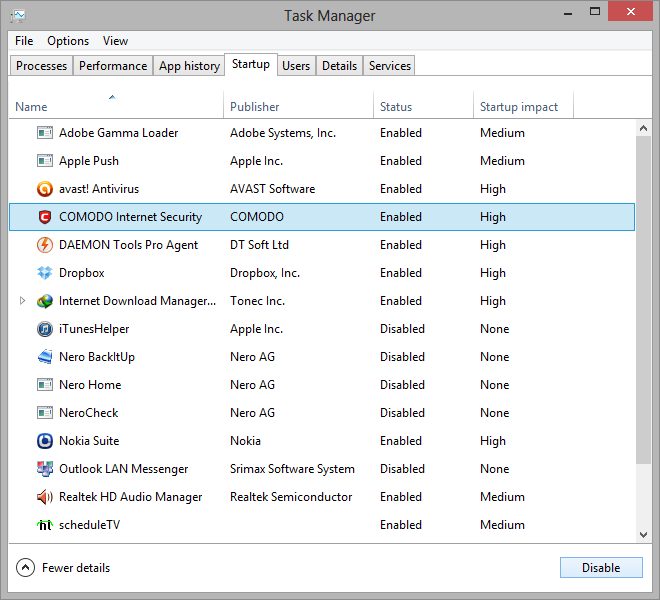Screen dimensions: 660x600
Task: Open the View menu
Action: click(x=115, y=41)
